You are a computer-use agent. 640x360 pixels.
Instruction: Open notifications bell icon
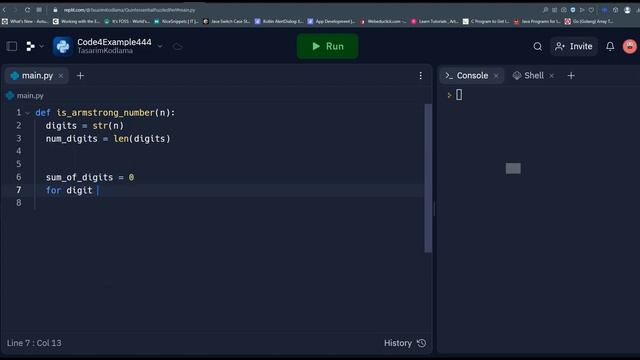pyautogui.click(x=610, y=47)
